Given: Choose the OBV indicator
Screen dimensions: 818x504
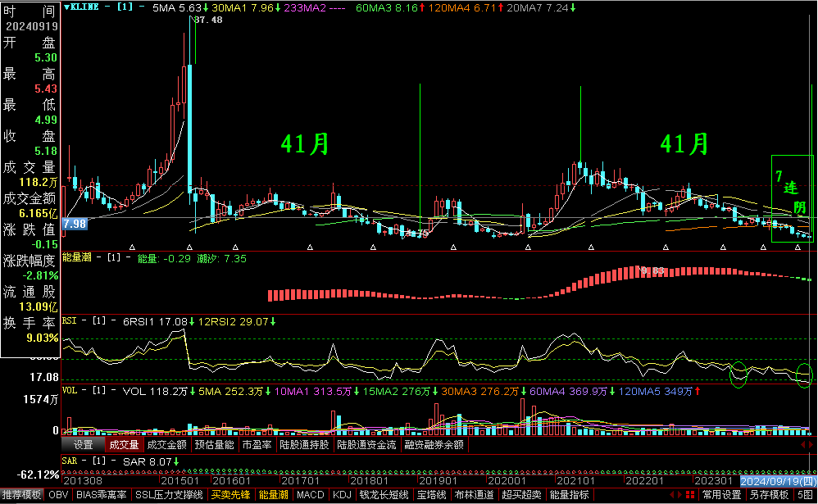Looking at the screenshot, I should pyautogui.click(x=58, y=495).
